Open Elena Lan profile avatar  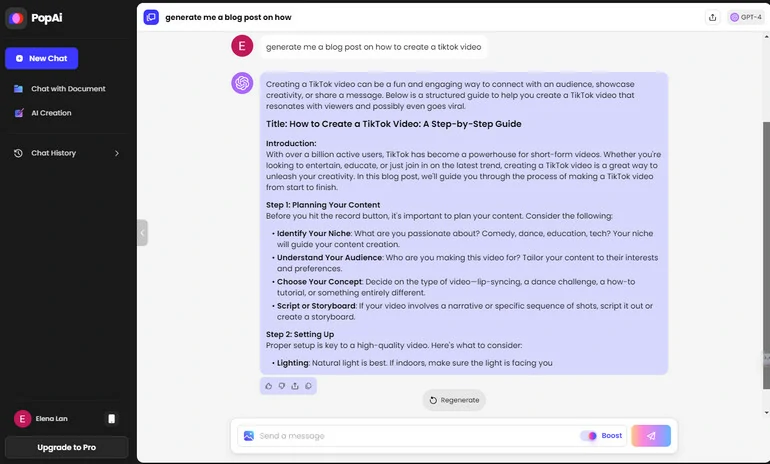coord(23,419)
